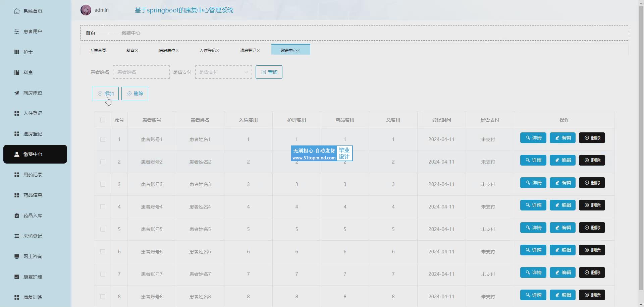The height and width of the screenshot is (307, 644).
Task: Click the 查询 search button
Action: tap(269, 72)
